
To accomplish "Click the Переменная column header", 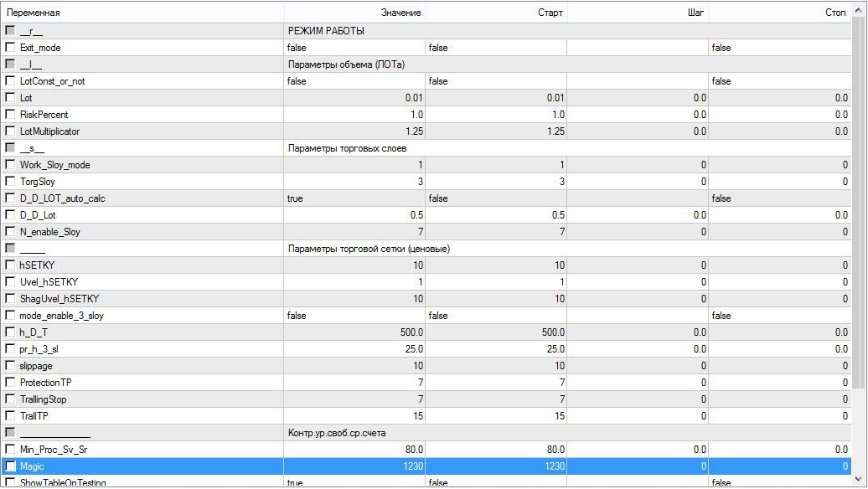I will click(x=142, y=13).
